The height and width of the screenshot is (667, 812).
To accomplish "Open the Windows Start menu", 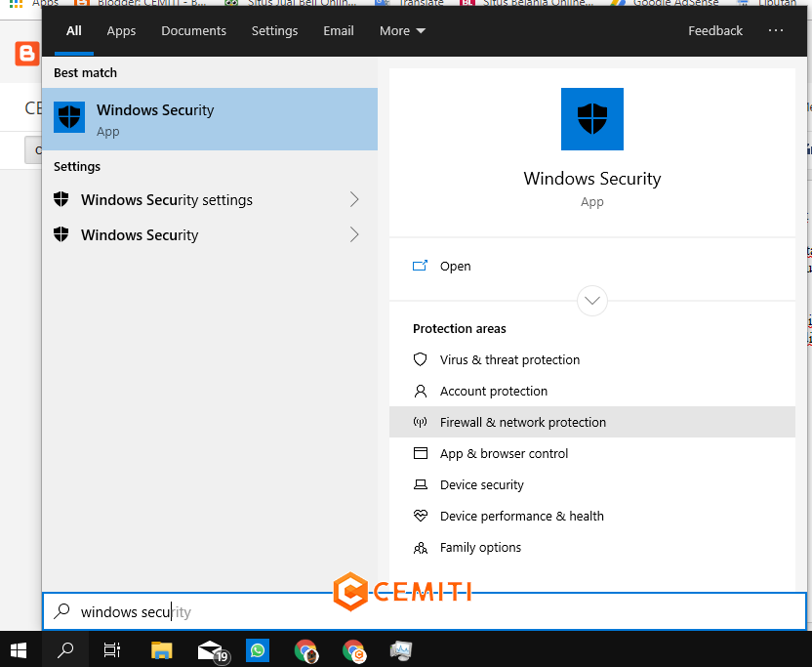I will click(x=19, y=649).
